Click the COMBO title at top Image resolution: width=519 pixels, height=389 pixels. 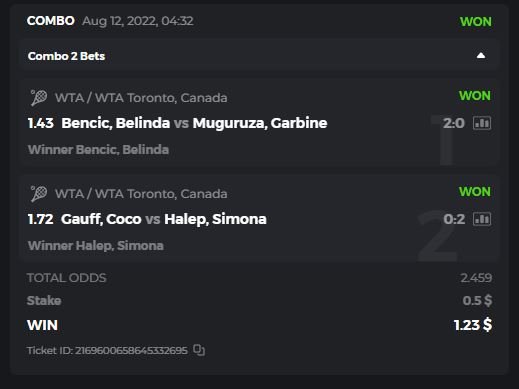(51, 21)
